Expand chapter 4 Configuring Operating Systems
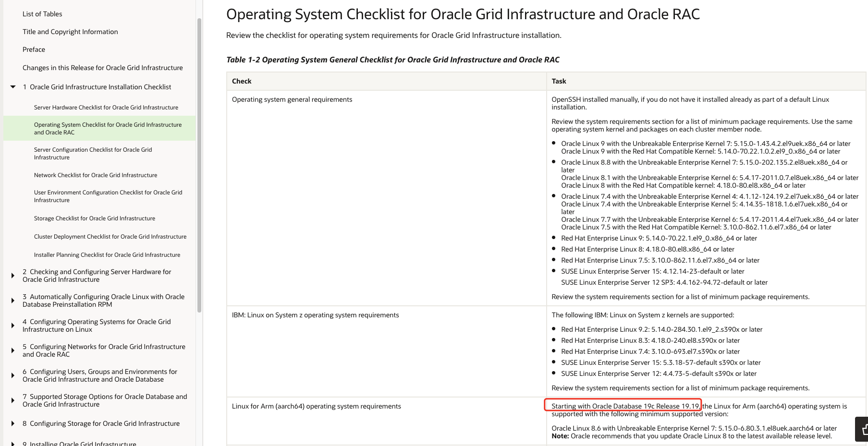 [x=13, y=325]
